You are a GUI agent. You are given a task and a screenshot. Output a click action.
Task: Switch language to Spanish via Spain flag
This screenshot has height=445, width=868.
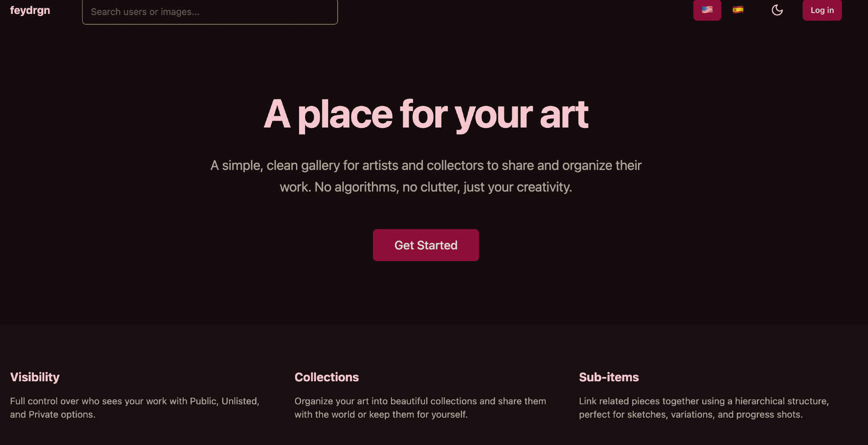pos(738,10)
